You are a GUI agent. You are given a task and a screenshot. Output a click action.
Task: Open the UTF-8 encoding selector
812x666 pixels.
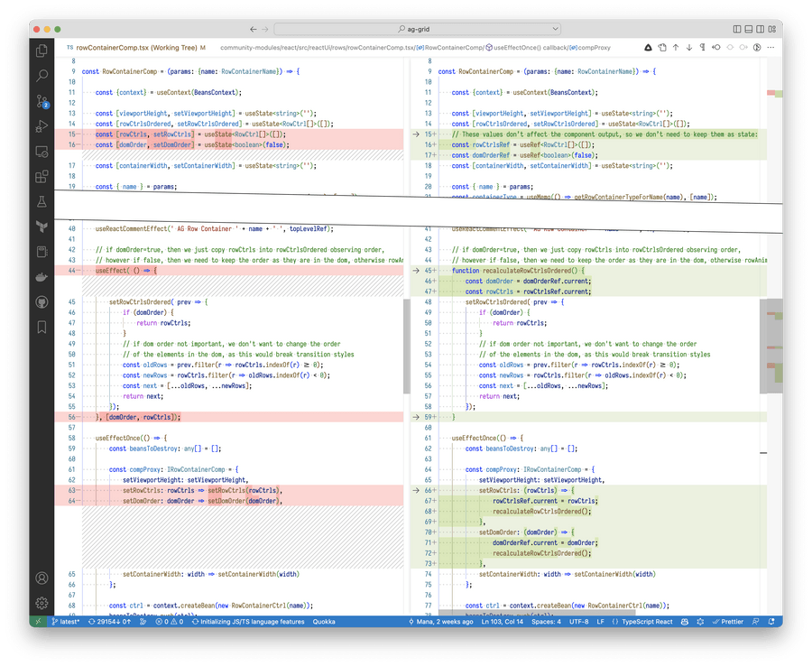578,622
